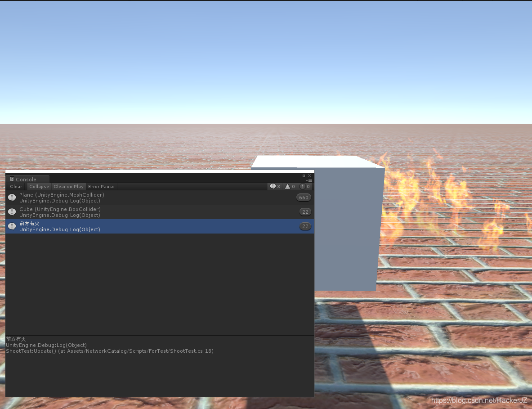Toggle warning messages filter icon

tap(290, 186)
